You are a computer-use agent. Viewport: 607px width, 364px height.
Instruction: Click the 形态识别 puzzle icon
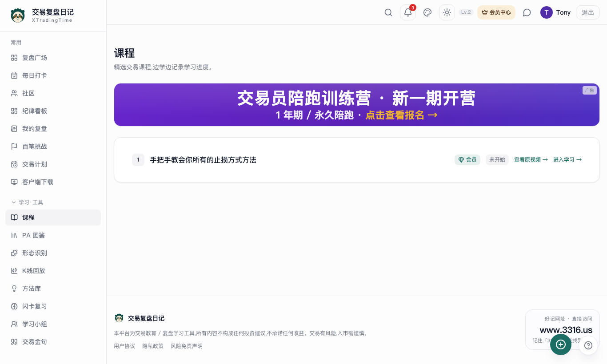click(x=14, y=253)
